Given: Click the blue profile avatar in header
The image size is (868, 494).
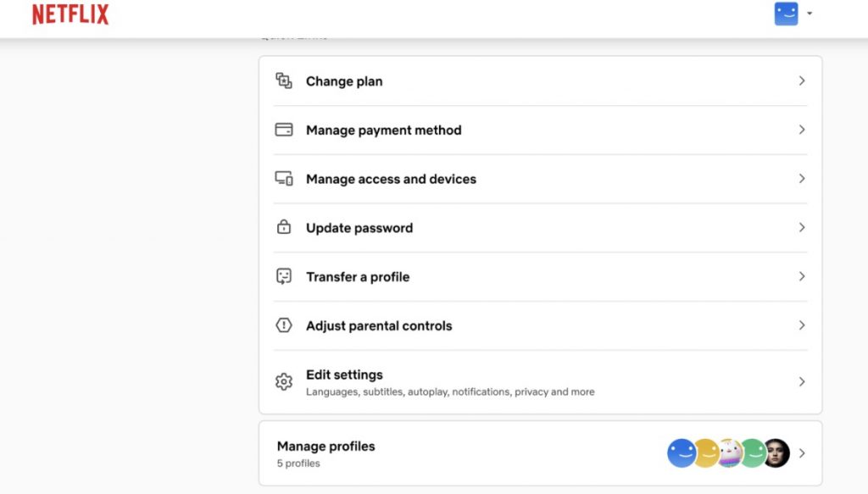Looking at the screenshot, I should (787, 14).
